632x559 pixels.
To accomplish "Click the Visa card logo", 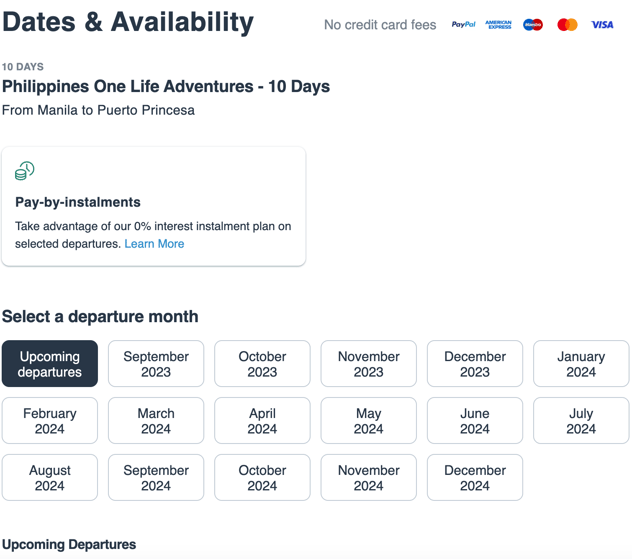I will 602,25.
